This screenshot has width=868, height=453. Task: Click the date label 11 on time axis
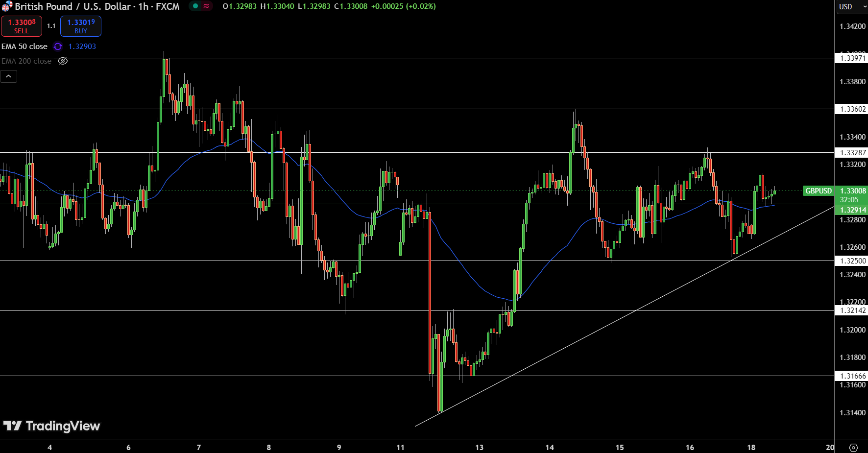401,448
